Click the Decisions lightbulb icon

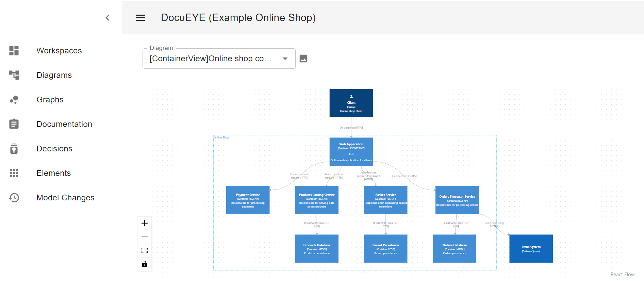pos(14,149)
